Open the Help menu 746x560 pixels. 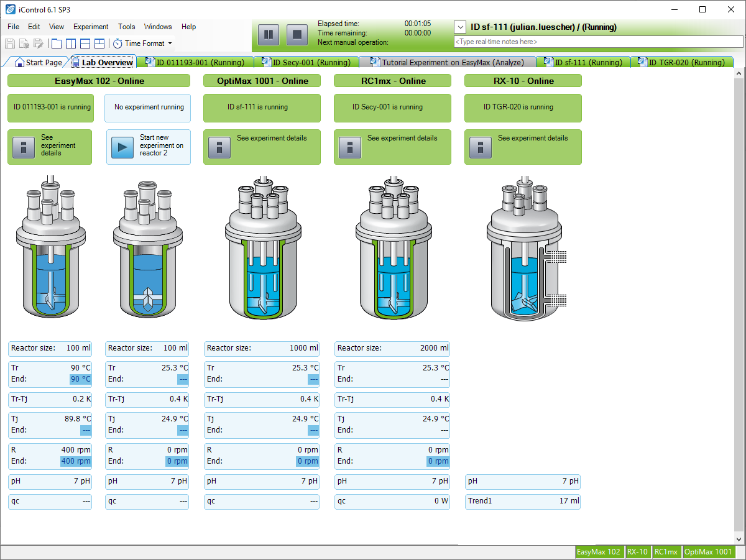pyautogui.click(x=189, y=27)
